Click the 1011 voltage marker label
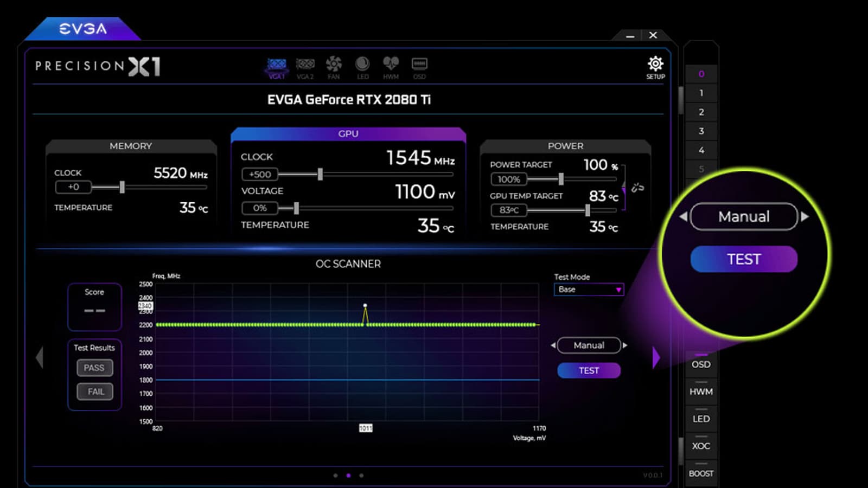 point(366,428)
